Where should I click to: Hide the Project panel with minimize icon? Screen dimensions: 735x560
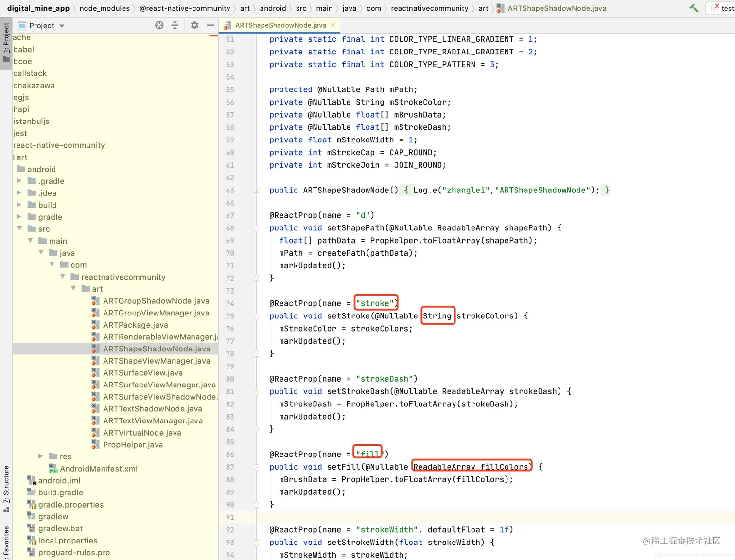tap(210, 25)
